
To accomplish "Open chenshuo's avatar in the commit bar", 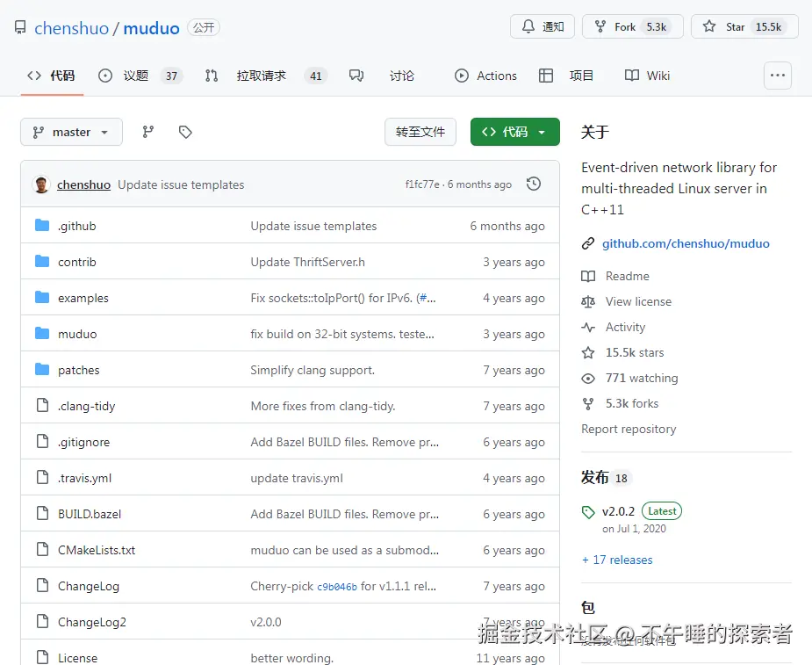I will 41,184.
